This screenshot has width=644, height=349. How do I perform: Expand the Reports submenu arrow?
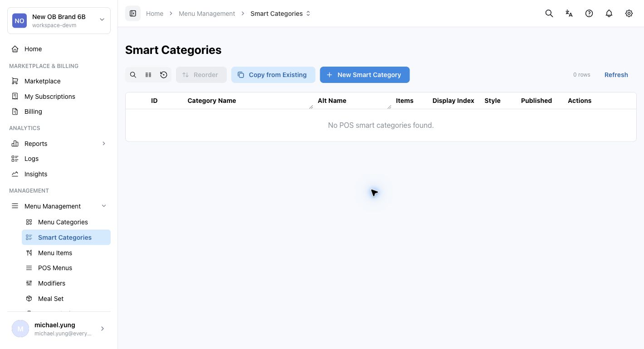click(x=104, y=144)
